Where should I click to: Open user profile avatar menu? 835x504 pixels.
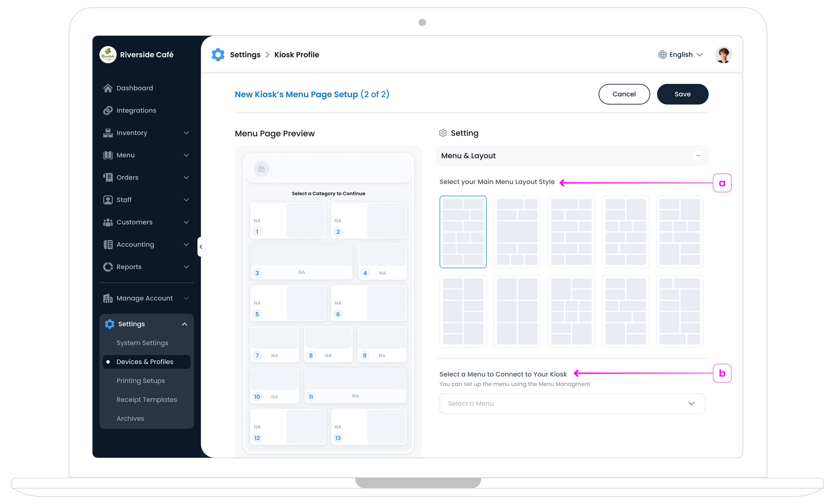point(723,55)
